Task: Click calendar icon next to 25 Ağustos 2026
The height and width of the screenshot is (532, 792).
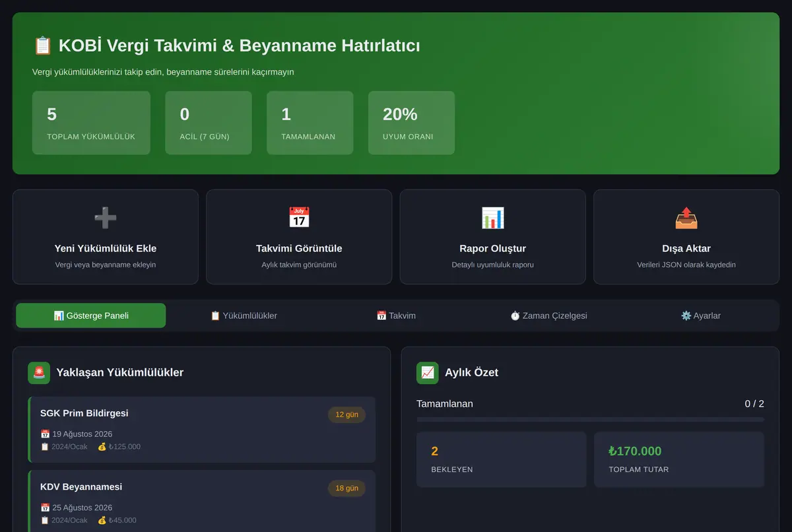Action: (x=45, y=508)
